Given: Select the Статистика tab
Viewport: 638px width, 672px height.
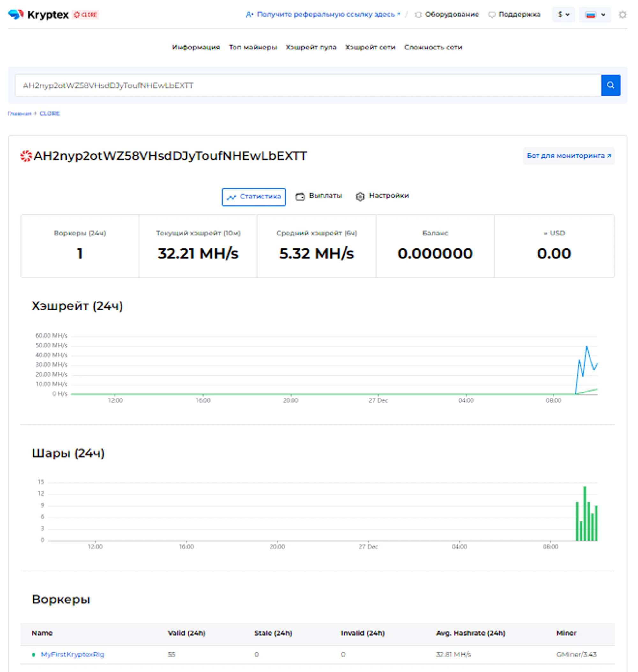Looking at the screenshot, I should (x=253, y=197).
